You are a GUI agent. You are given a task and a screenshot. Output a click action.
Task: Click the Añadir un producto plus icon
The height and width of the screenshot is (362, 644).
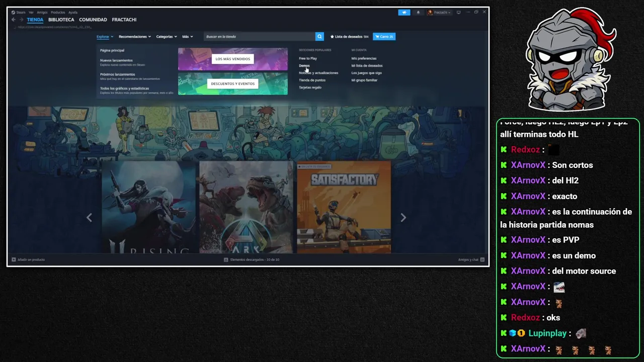pyautogui.click(x=14, y=259)
